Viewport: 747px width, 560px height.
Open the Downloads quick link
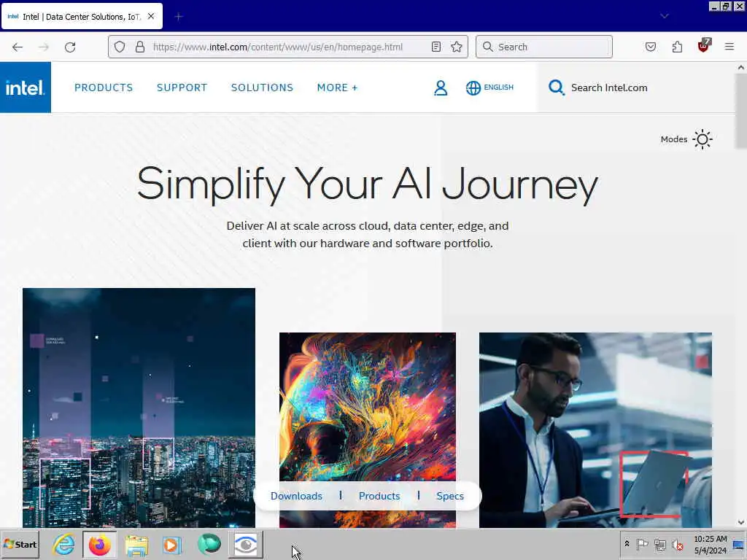[x=296, y=496]
